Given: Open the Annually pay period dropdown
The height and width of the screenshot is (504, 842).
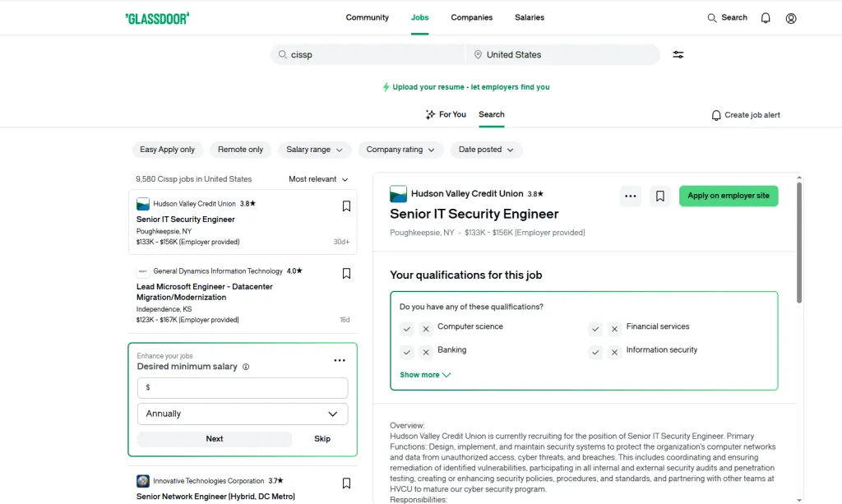Looking at the screenshot, I should pos(243,414).
